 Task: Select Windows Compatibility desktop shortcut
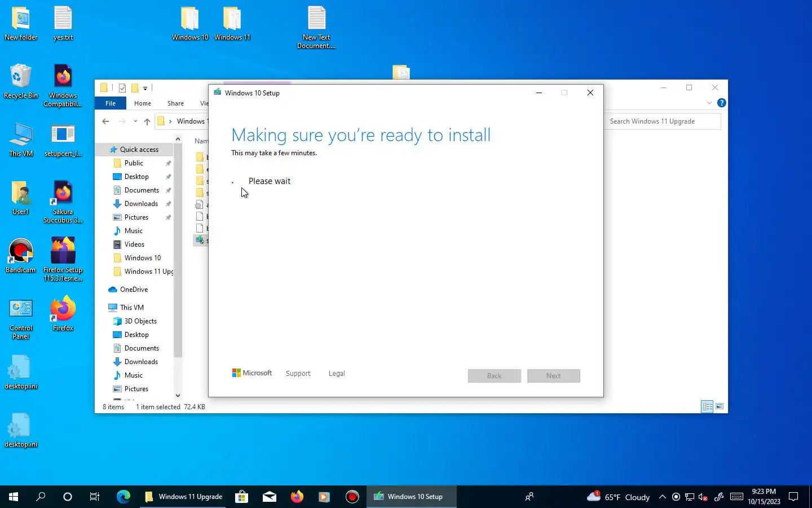click(x=63, y=86)
